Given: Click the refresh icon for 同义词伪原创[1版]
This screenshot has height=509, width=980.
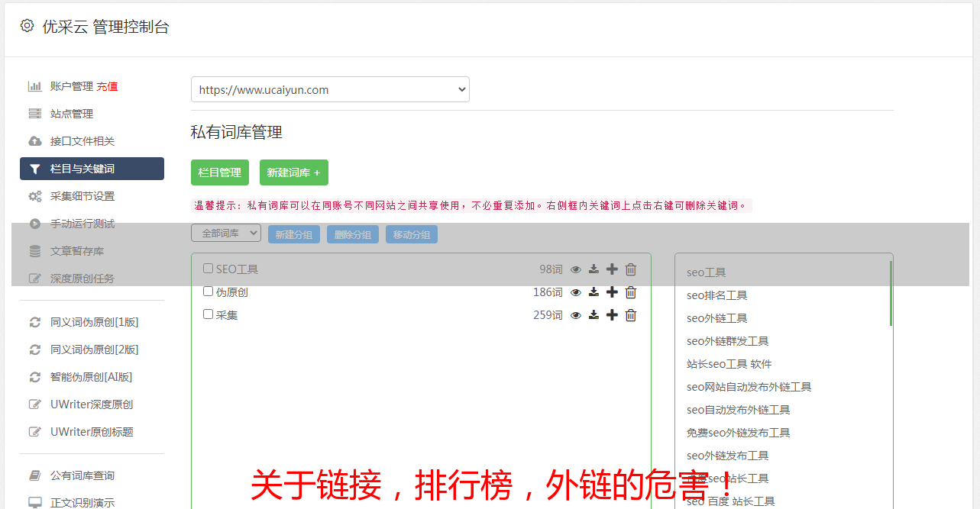Looking at the screenshot, I should click(35, 322).
